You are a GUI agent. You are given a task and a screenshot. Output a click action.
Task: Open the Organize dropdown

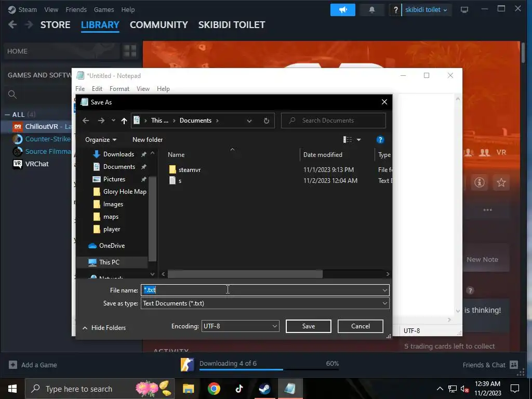(x=101, y=140)
